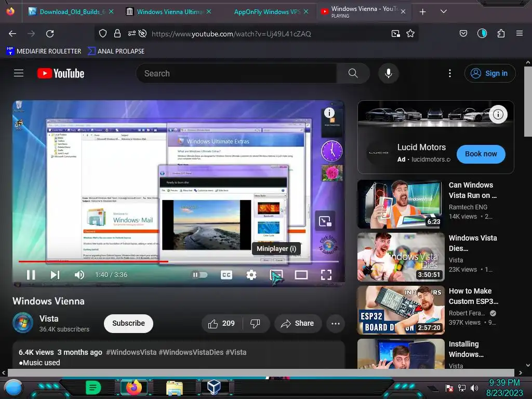Toggle the autoplay switch

pyautogui.click(x=200, y=275)
